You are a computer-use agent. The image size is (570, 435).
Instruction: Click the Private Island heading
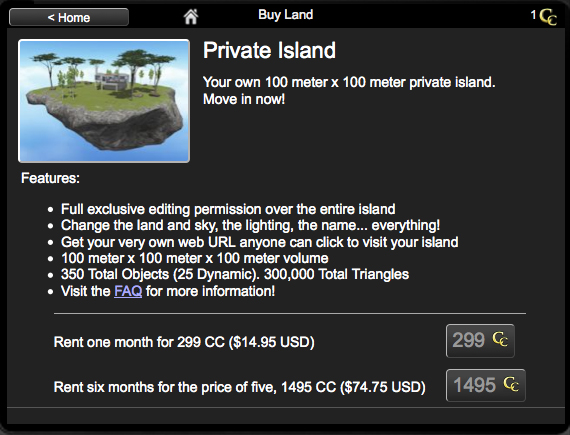269,50
